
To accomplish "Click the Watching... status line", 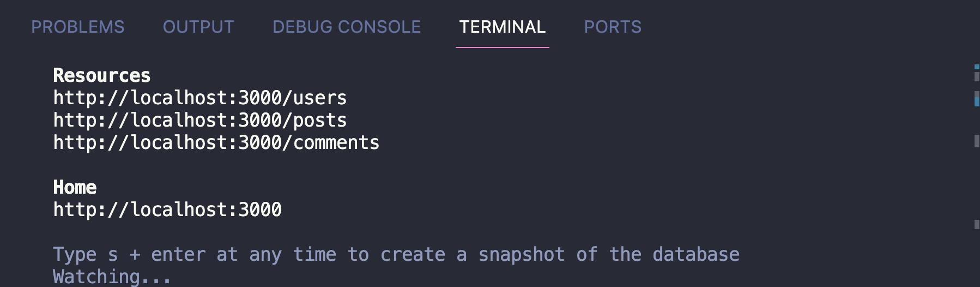I will [112, 277].
